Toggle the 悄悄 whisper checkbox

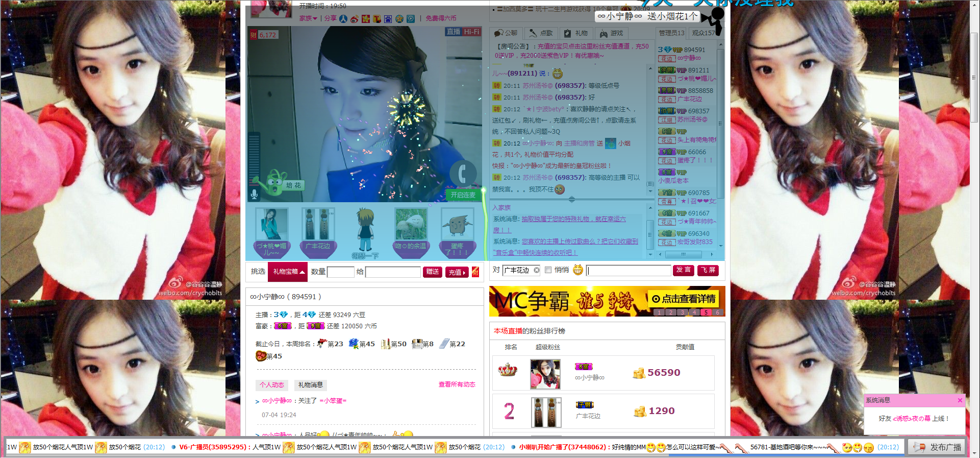click(x=548, y=270)
